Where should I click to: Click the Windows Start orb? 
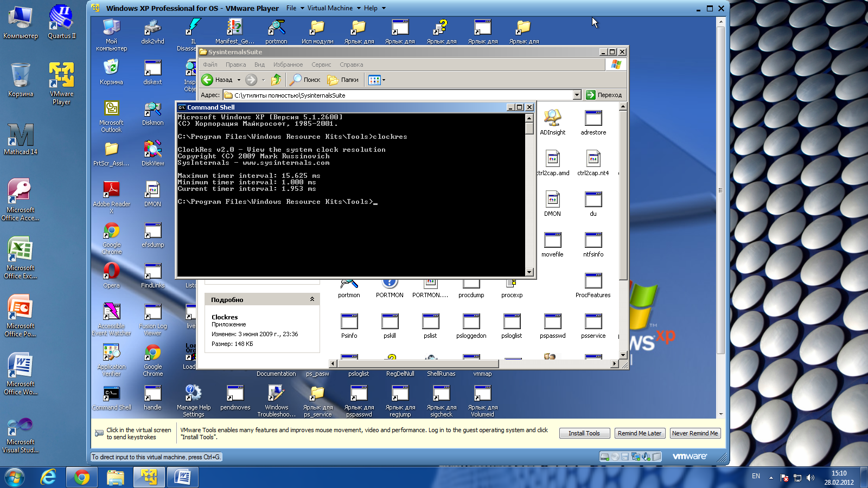(x=15, y=477)
